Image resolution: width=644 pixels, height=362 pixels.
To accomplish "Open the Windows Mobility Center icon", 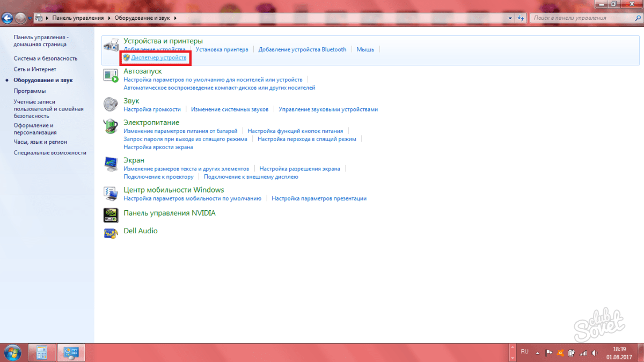I will pyautogui.click(x=111, y=194).
